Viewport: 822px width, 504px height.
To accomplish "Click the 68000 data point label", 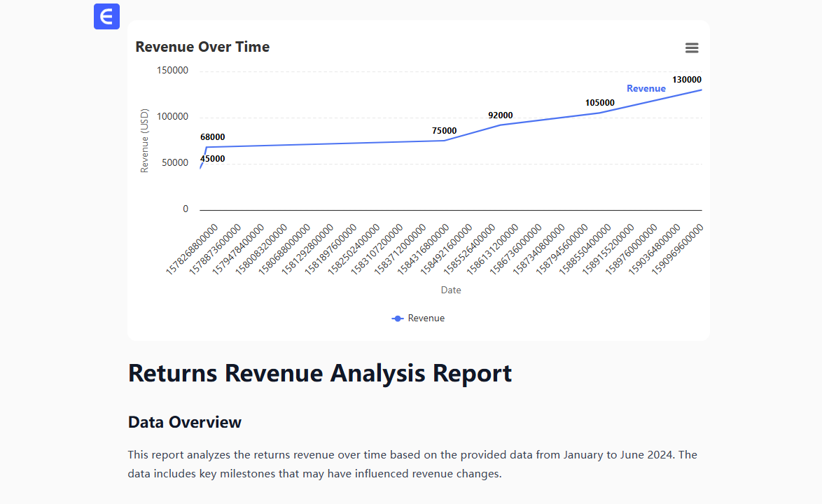I will point(212,137).
